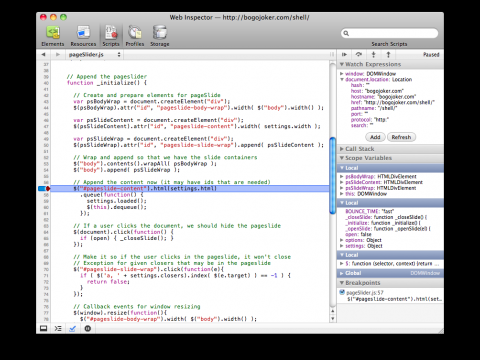Click the Refresh watch expressions button
The image size is (480, 360).
tap(401, 137)
